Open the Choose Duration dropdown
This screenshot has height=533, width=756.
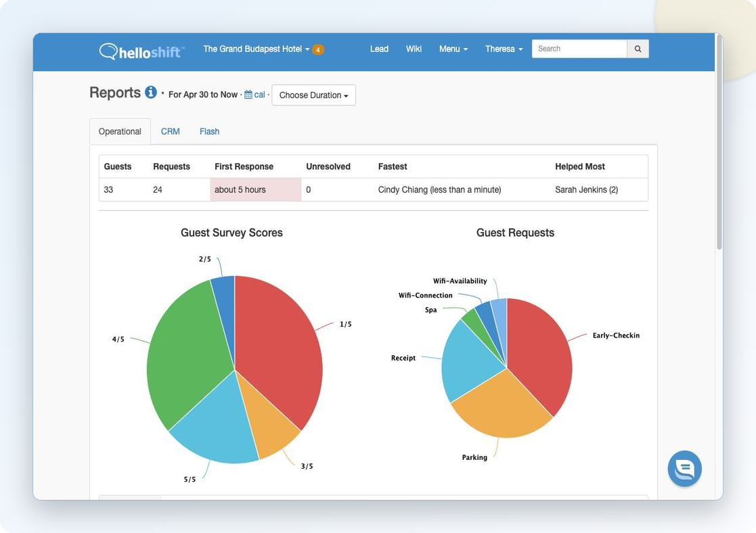pos(314,95)
